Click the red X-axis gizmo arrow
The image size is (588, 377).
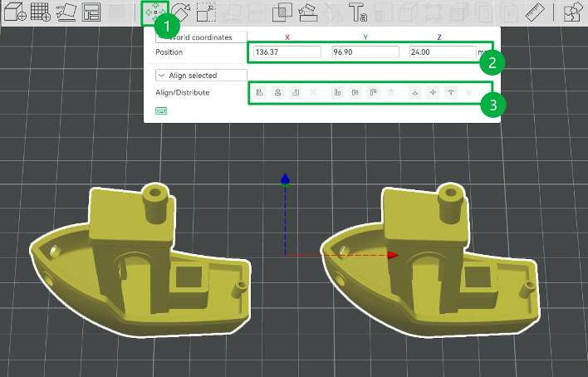(393, 255)
